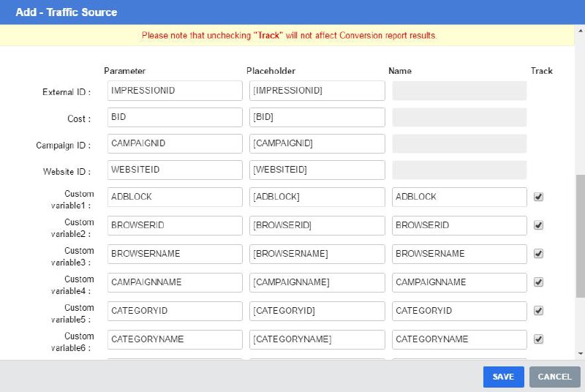Edit the Campaign ID parameter field
585x392 pixels.
coord(175,144)
